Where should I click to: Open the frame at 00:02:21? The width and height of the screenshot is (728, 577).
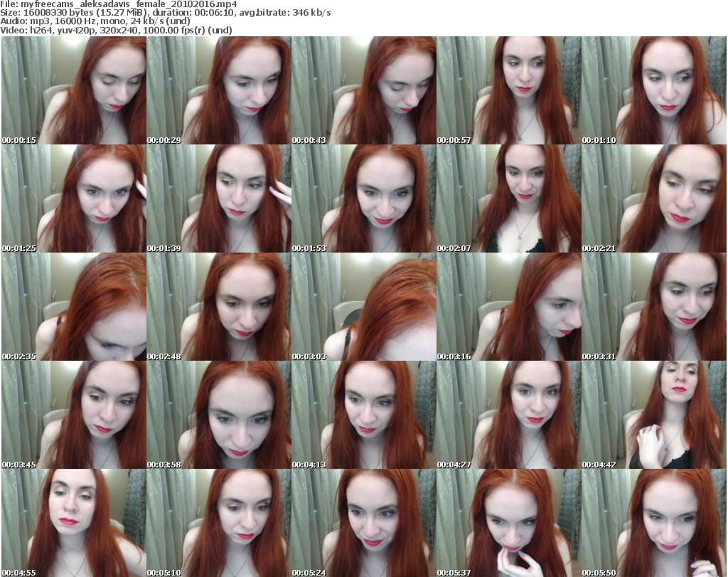(654, 198)
